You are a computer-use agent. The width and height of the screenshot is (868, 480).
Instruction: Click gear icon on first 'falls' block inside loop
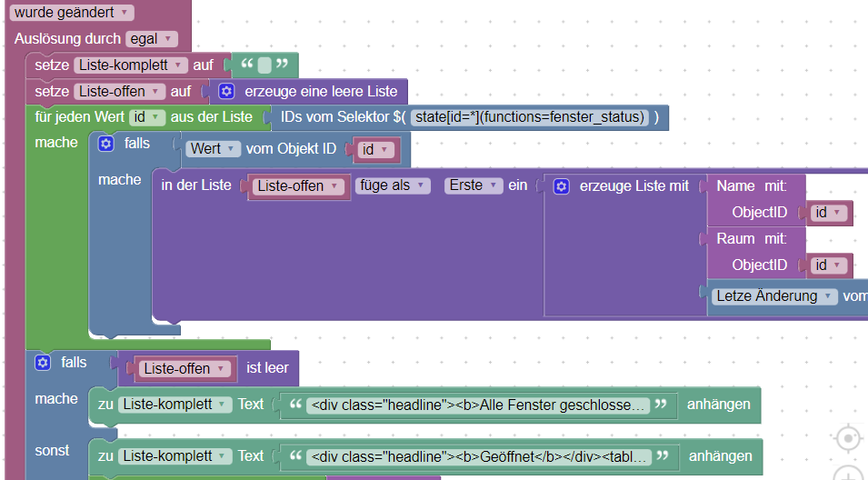click(105, 144)
